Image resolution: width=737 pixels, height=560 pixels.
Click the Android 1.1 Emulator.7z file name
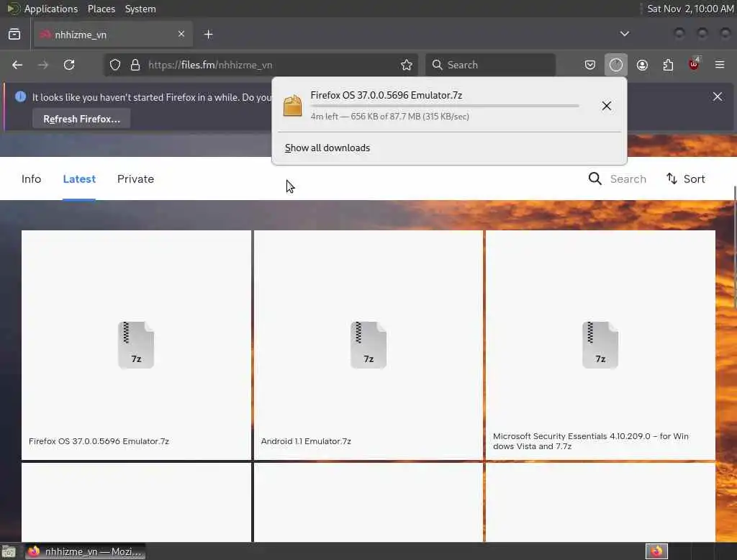tap(306, 441)
